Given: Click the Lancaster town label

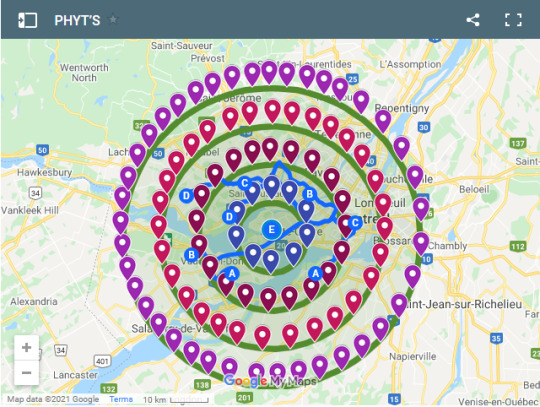Looking at the screenshot, I should coord(75,375).
